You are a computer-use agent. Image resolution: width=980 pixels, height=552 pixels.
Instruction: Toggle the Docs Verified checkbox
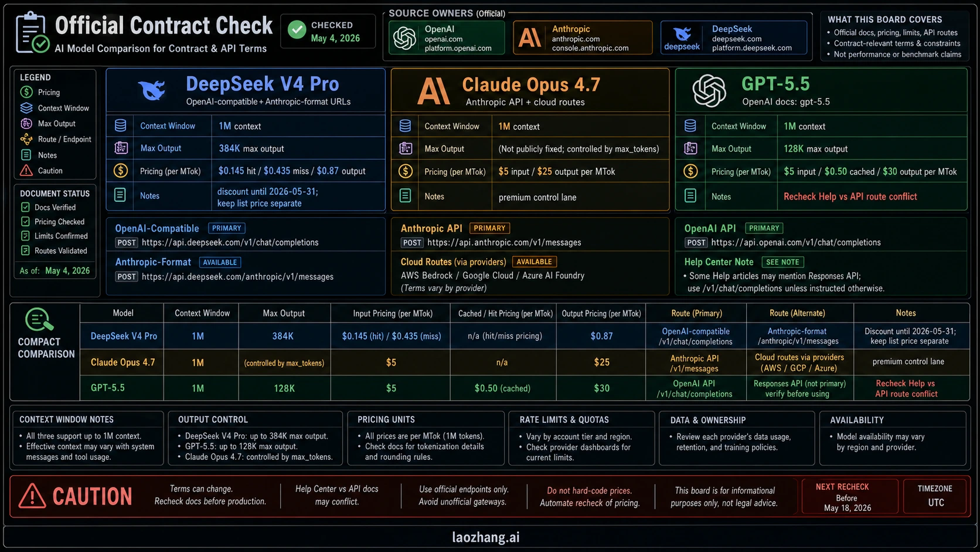[25, 207]
